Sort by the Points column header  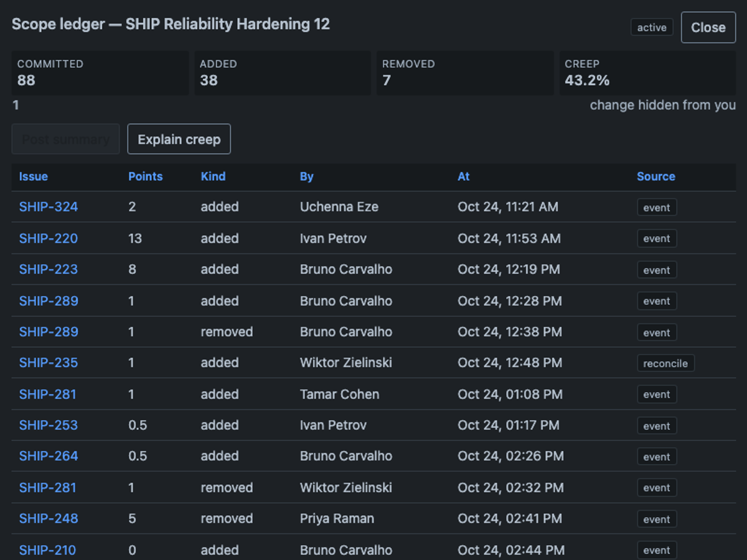tap(146, 177)
